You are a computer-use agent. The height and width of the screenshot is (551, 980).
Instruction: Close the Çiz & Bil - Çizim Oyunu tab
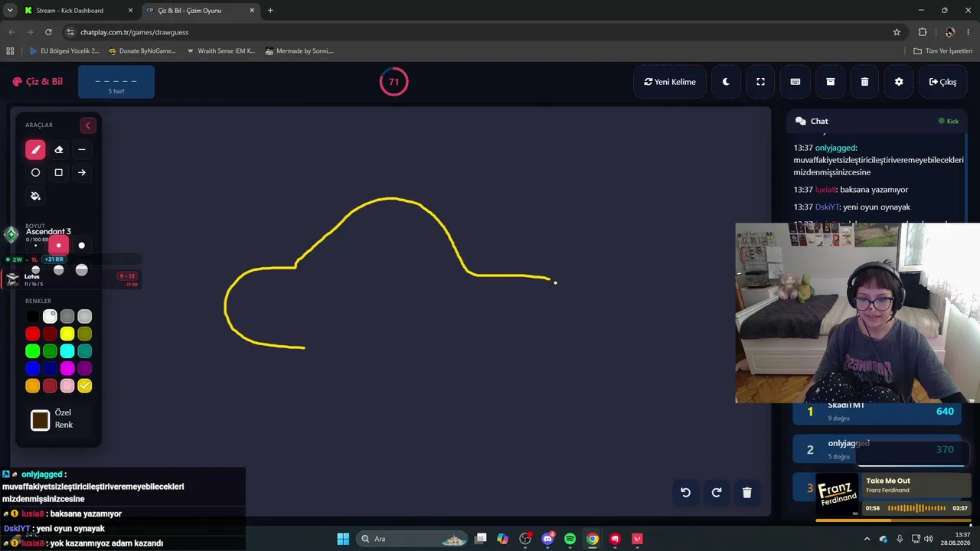coord(252,11)
